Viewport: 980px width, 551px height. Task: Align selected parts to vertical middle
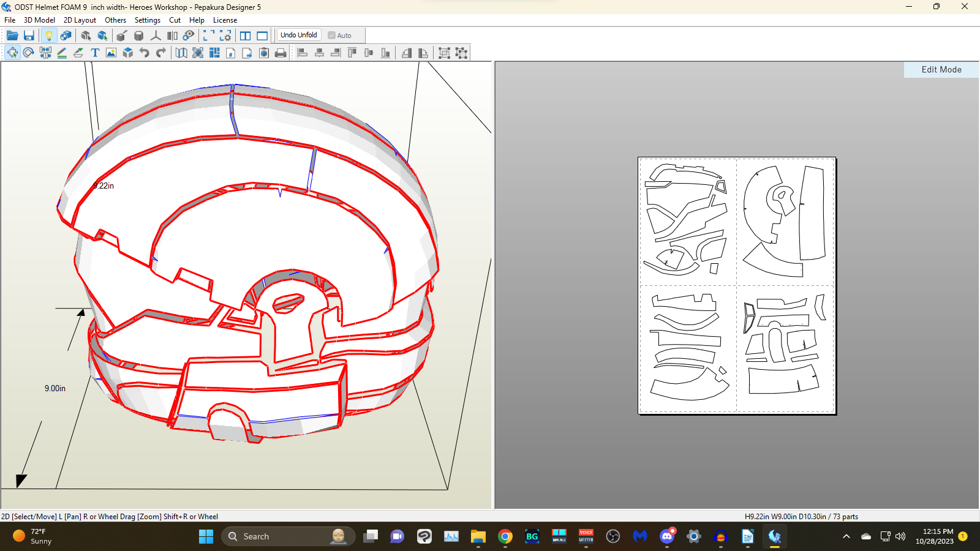click(x=369, y=53)
